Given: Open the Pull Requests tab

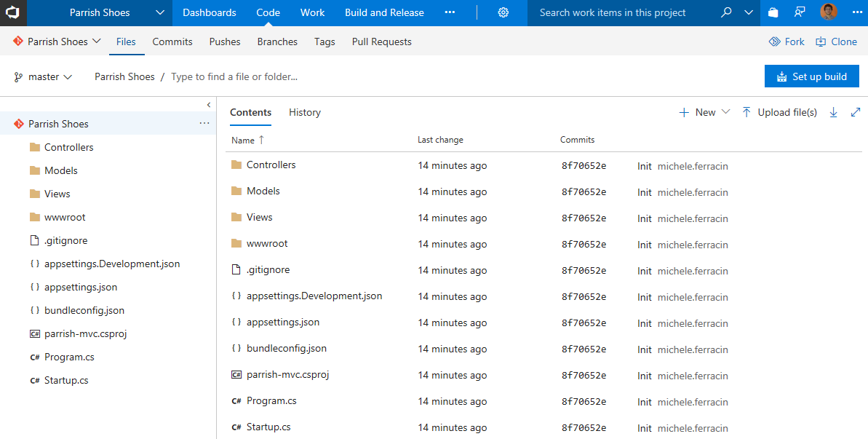Looking at the screenshot, I should coord(381,41).
